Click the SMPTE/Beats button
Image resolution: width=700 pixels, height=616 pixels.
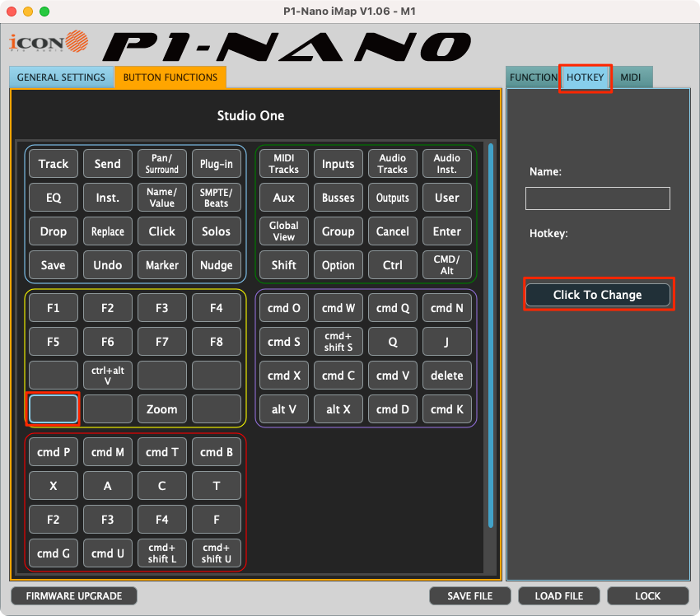click(x=217, y=198)
